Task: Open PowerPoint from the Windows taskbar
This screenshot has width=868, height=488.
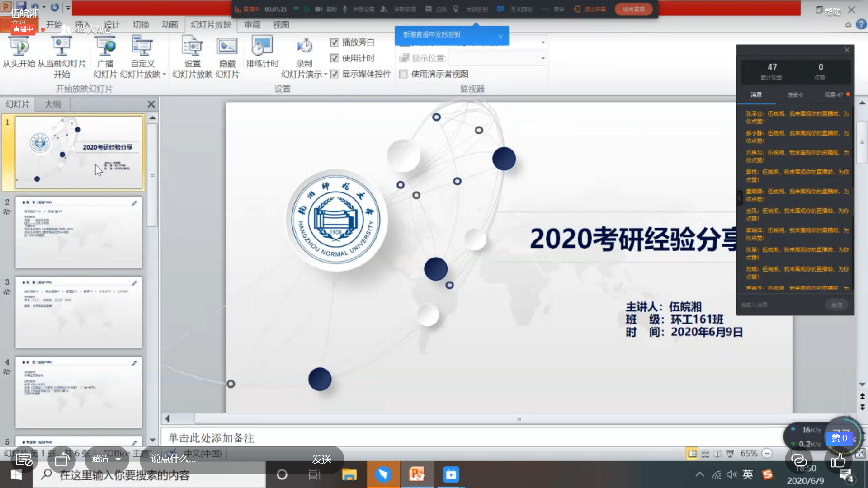Action: 416,474
